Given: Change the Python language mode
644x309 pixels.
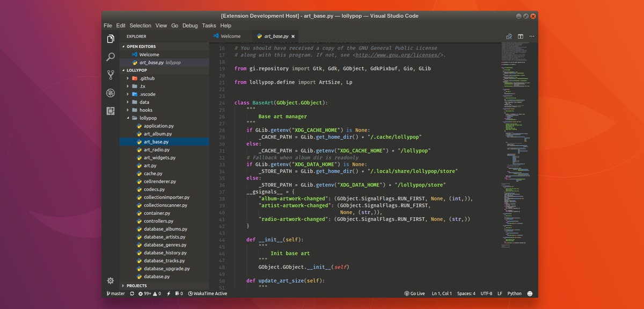Looking at the screenshot, I should (514, 294).
